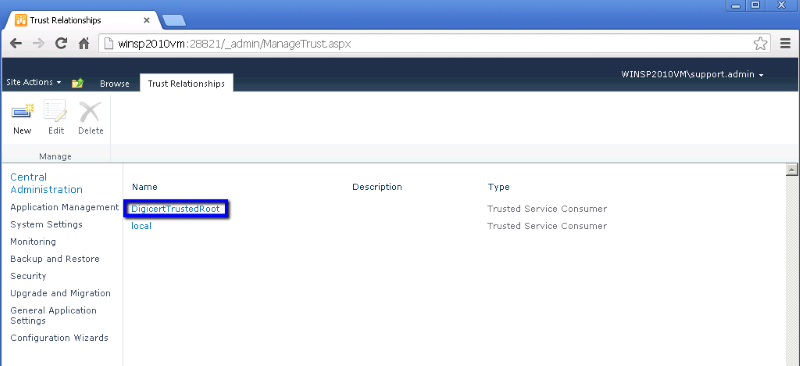Go to browser Home icon

pos(84,44)
